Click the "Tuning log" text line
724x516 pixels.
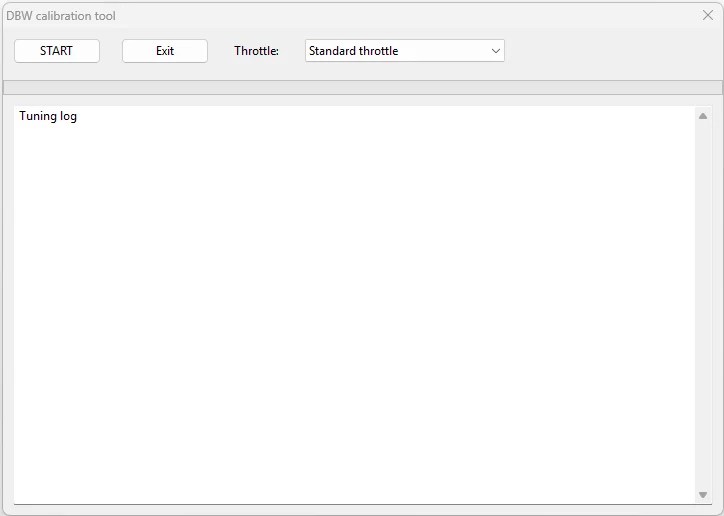48,116
